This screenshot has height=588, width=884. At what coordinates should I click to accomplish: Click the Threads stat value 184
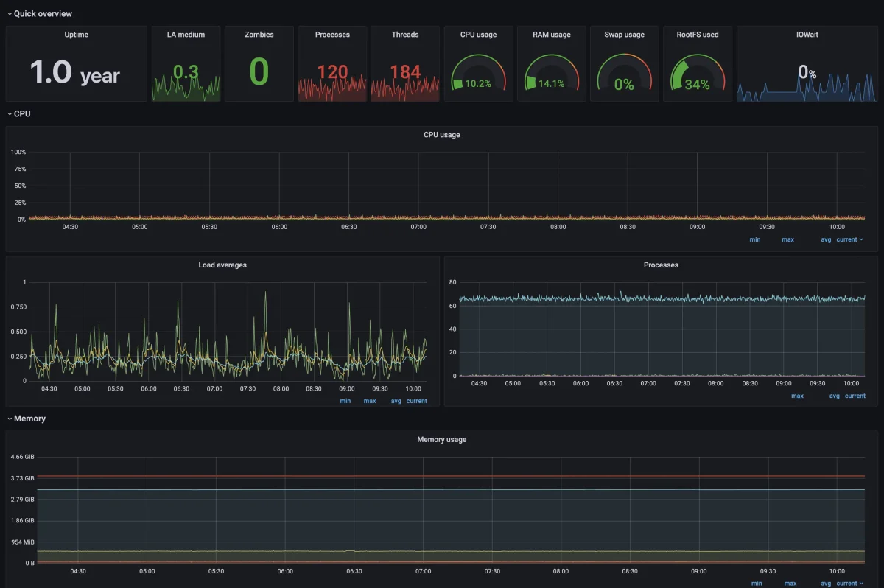405,72
